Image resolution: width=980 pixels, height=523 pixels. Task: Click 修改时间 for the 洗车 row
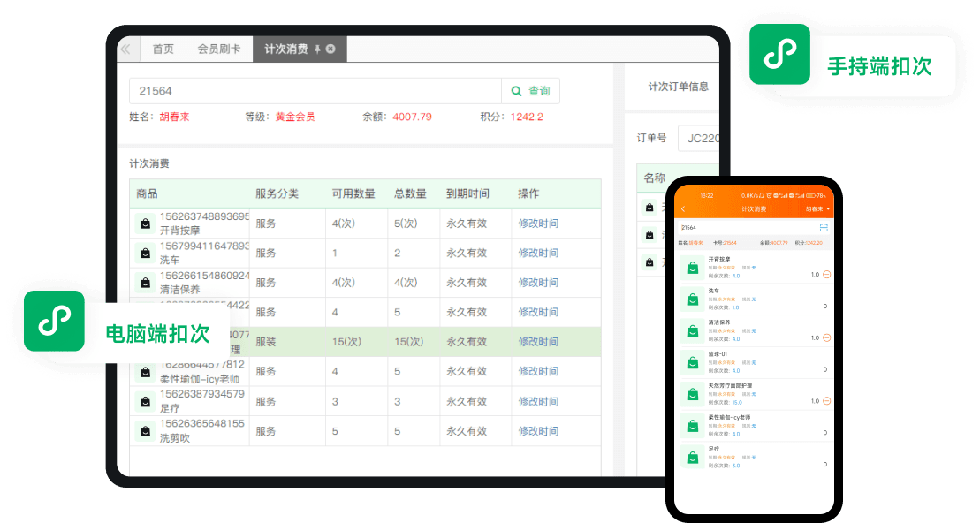538,253
